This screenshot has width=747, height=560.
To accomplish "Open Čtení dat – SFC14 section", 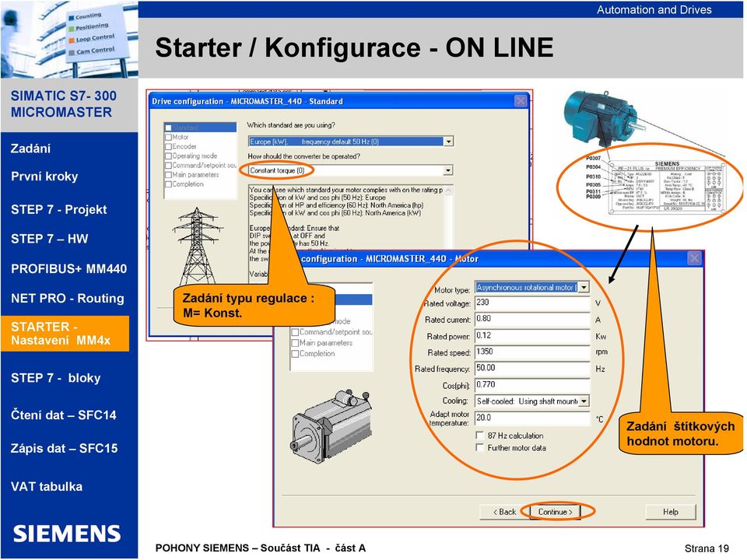I will pyautogui.click(x=63, y=415).
